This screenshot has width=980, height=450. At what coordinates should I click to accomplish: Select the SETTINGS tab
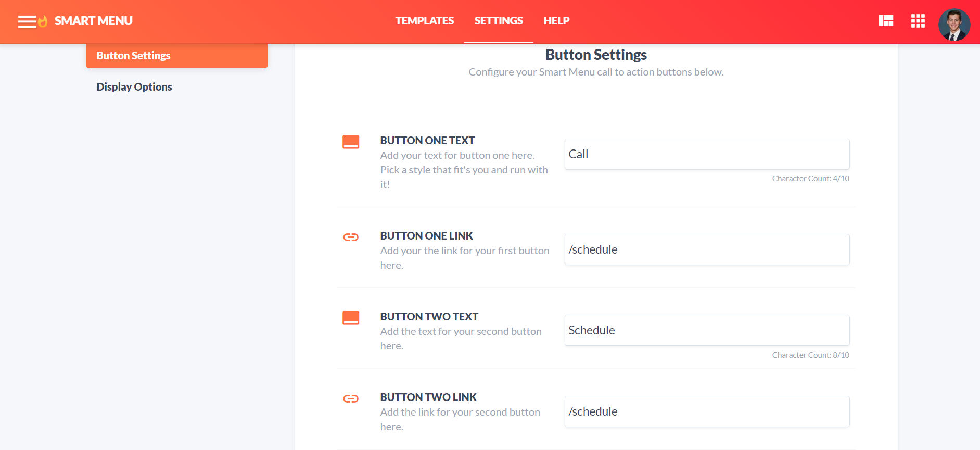point(499,21)
